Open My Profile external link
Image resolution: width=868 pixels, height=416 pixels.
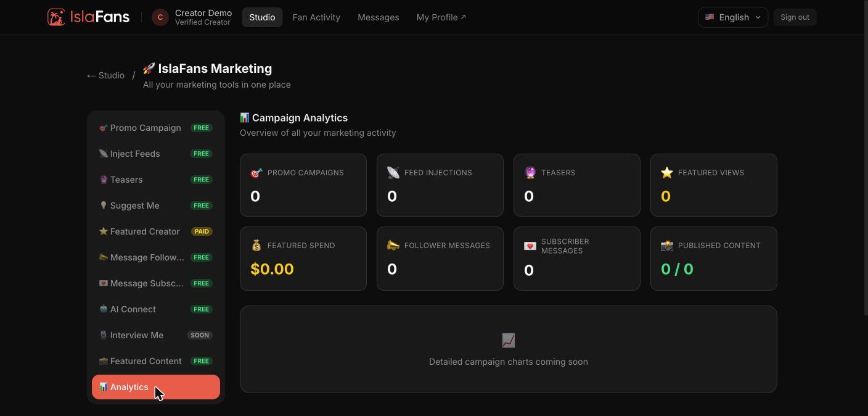coord(441,17)
